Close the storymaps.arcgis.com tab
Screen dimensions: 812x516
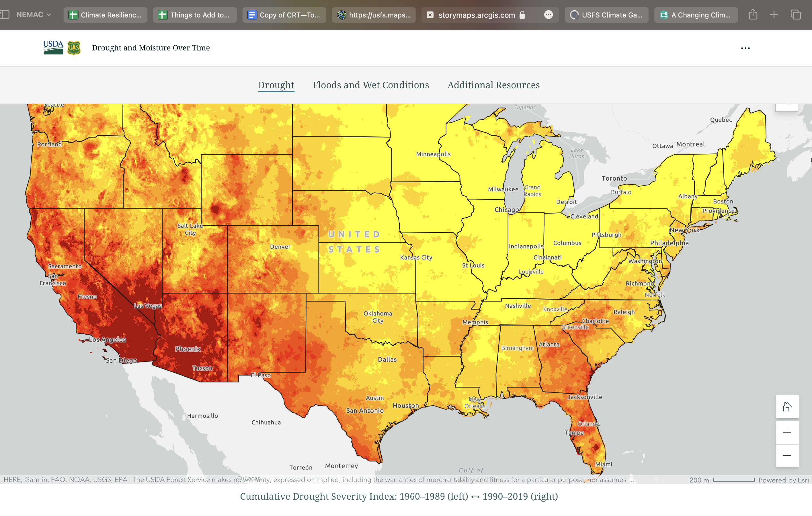click(430, 15)
